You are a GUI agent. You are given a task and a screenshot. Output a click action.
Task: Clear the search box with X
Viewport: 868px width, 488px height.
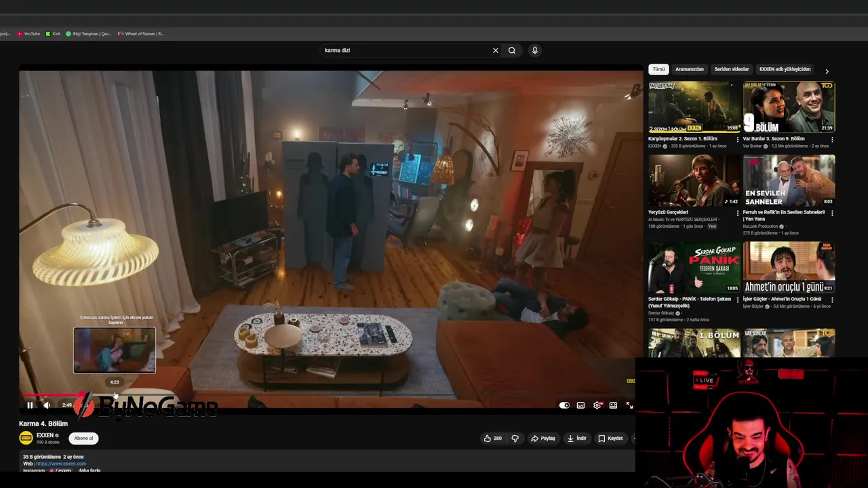pyautogui.click(x=496, y=50)
